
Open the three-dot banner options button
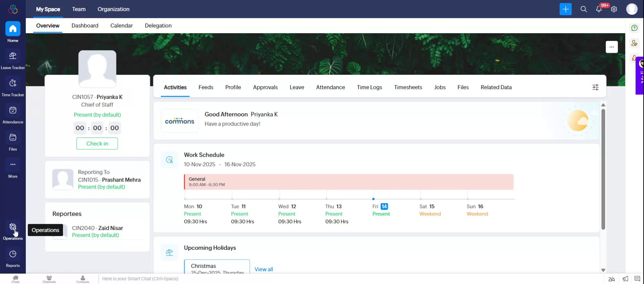point(612,47)
